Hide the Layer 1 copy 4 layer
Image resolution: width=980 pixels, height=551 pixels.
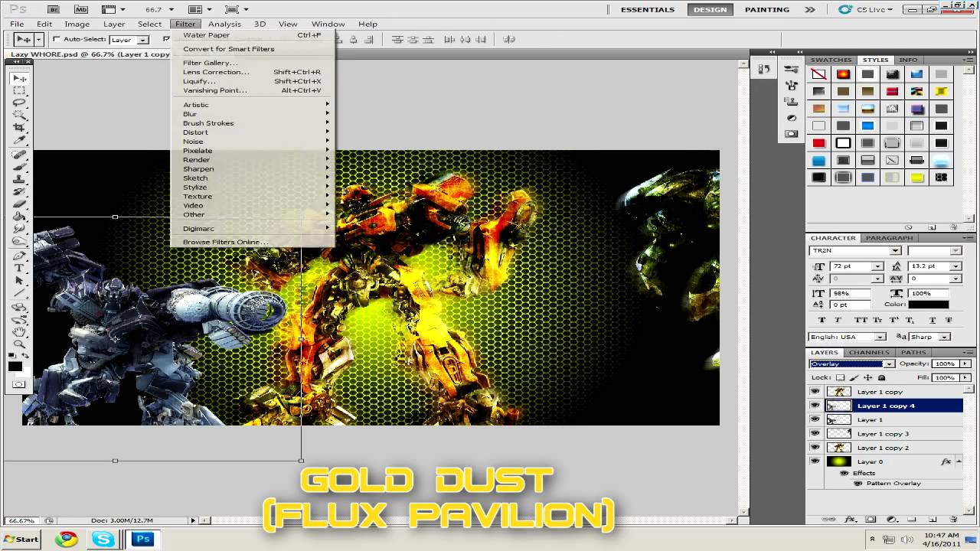[x=815, y=406]
